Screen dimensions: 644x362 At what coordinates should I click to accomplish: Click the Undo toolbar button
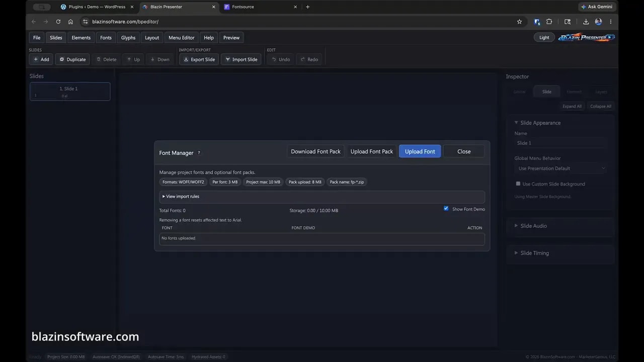281,59
